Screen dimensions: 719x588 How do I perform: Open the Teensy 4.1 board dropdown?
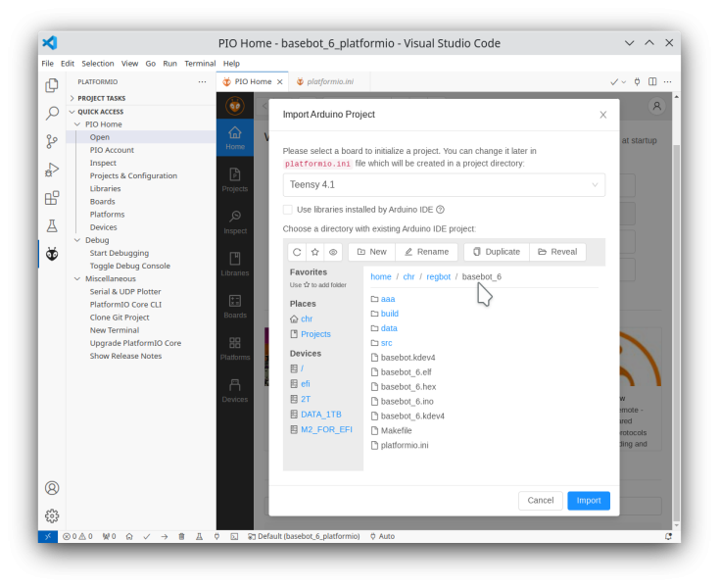(444, 185)
